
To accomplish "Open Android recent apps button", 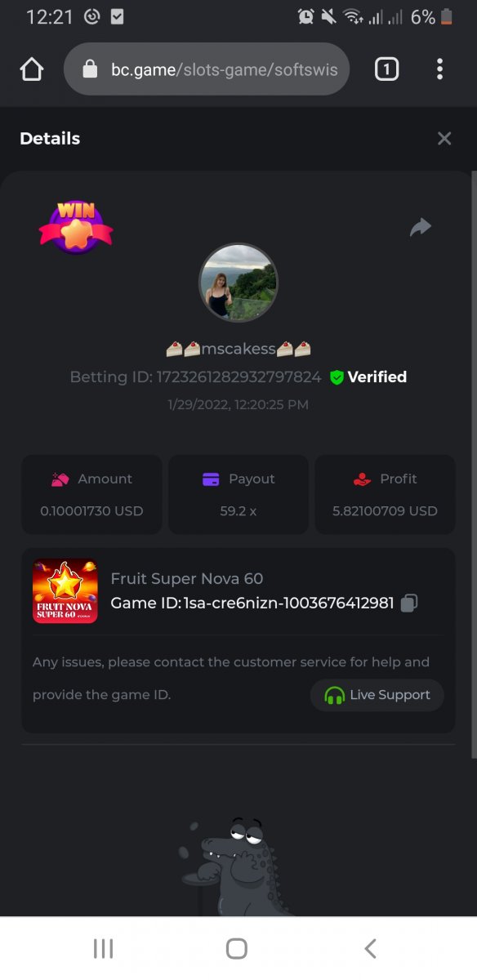I will (x=103, y=948).
